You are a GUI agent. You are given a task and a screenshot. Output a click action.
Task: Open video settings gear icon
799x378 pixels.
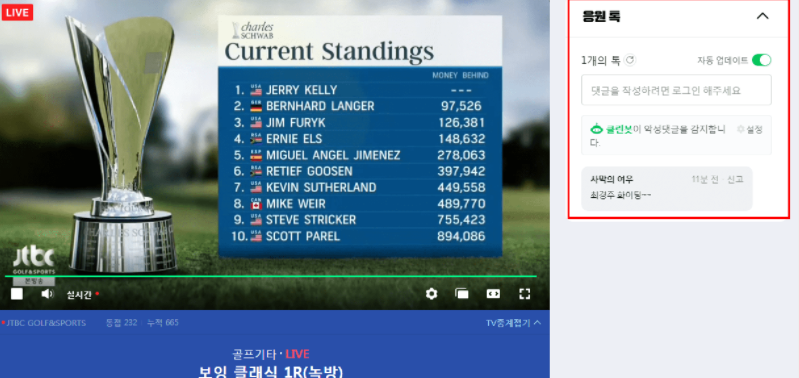432,294
